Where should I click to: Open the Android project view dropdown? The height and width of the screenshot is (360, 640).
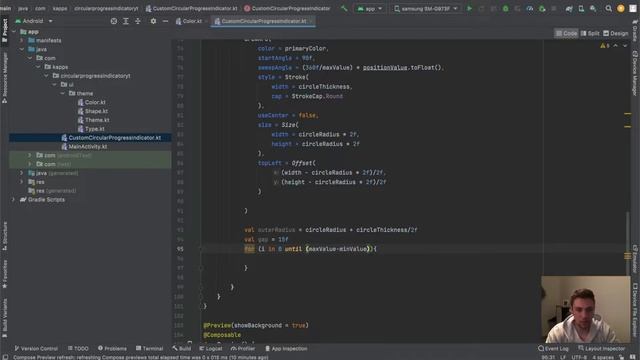coord(34,21)
